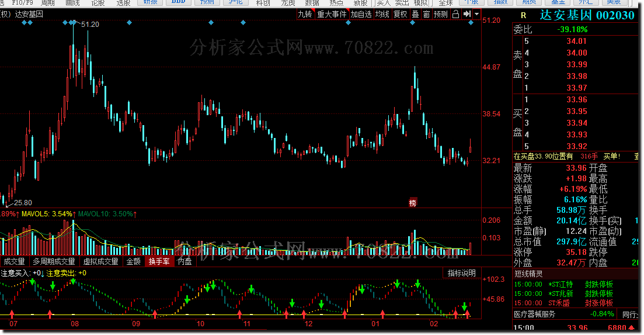Image resolution: width=644 pixels, height=335 pixels.
Task: Switch to the 虚拟成交量 tab
Action: click(100, 261)
